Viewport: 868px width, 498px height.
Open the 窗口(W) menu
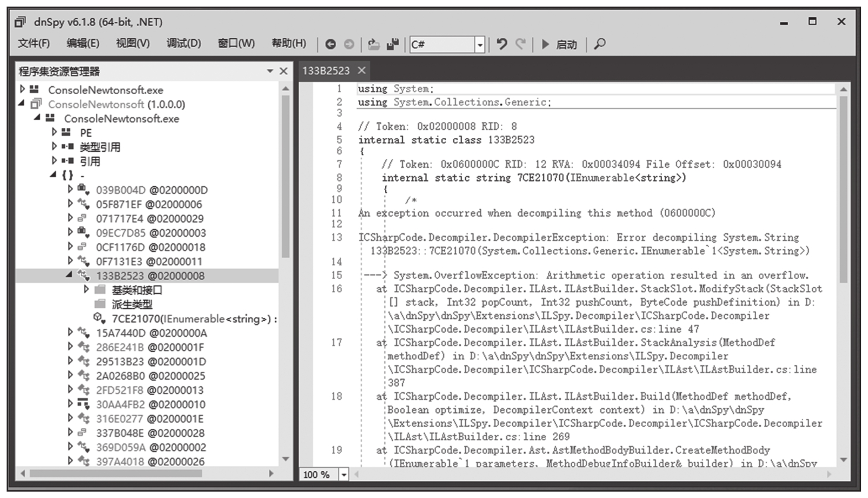236,43
